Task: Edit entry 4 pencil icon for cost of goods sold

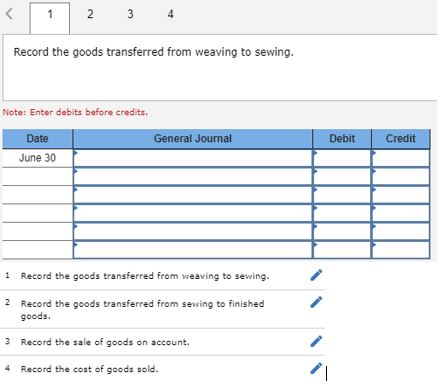Action: [316, 368]
